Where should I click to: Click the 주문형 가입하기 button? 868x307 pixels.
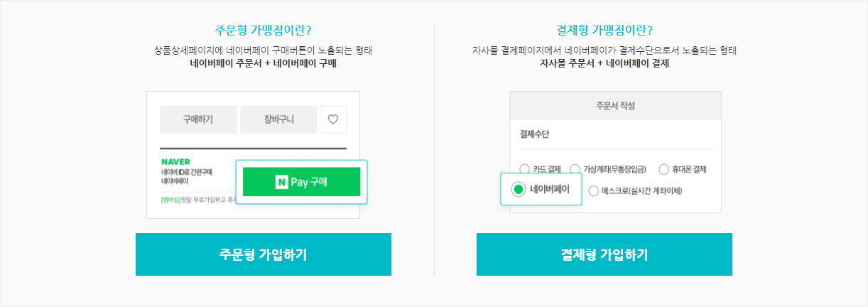pyautogui.click(x=263, y=254)
